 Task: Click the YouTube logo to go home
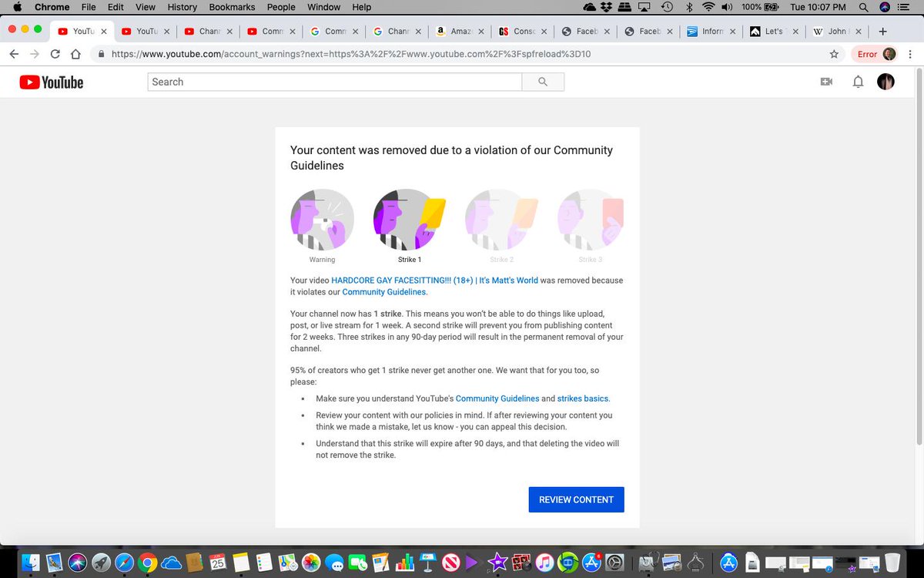52,82
